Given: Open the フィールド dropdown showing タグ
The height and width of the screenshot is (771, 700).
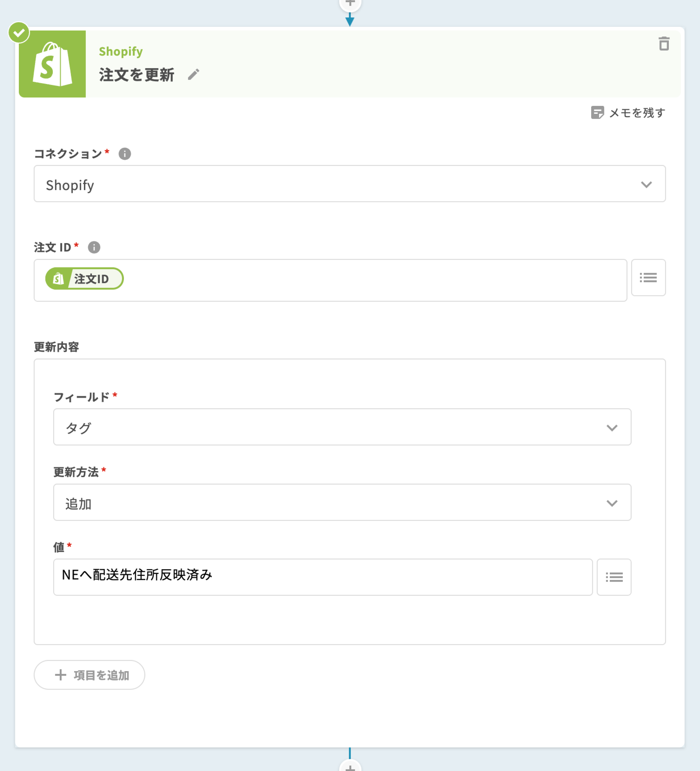Looking at the screenshot, I should pos(342,427).
